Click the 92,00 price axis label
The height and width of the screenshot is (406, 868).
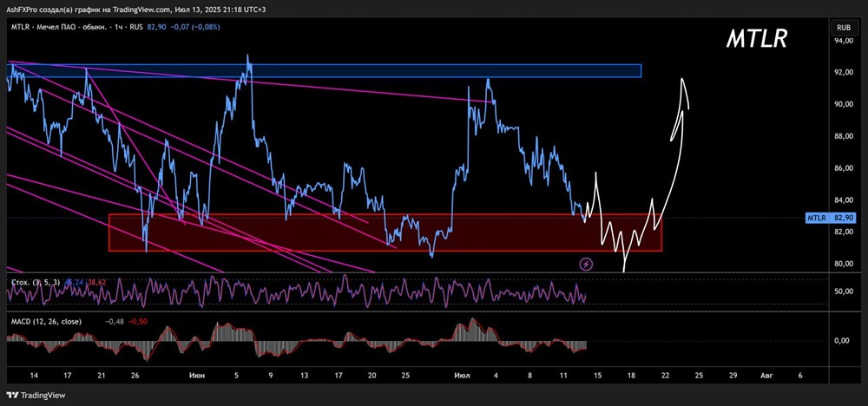[x=845, y=73]
